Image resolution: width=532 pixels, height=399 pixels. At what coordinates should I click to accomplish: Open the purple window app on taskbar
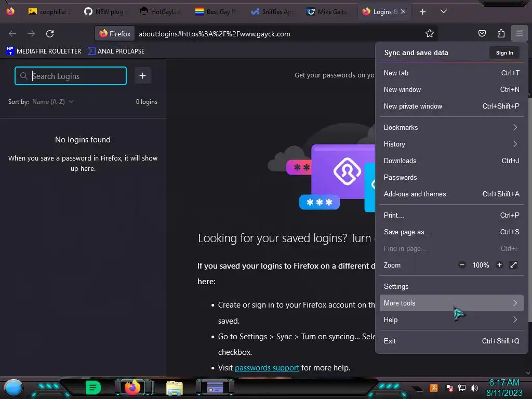pos(215,387)
